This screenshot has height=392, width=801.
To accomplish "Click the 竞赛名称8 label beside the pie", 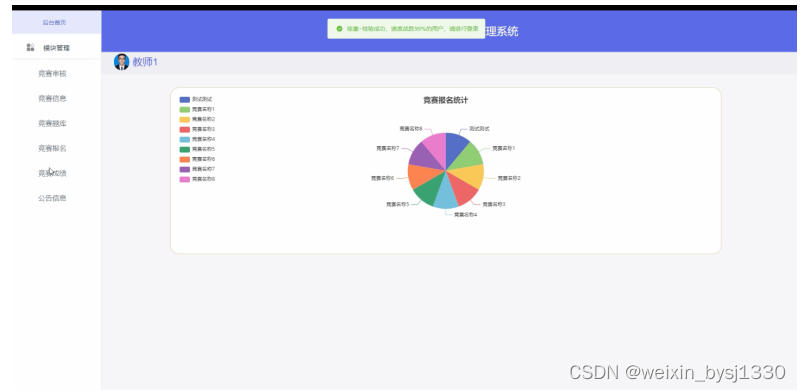I will (x=411, y=129).
